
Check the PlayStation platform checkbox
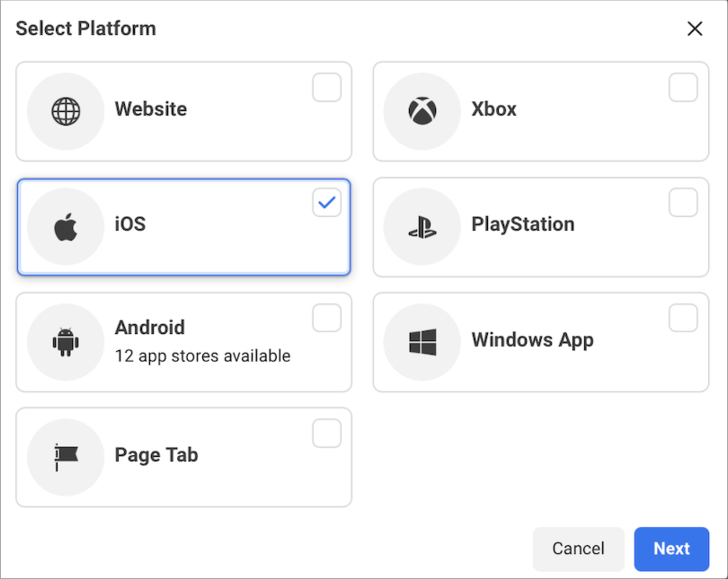(x=683, y=203)
